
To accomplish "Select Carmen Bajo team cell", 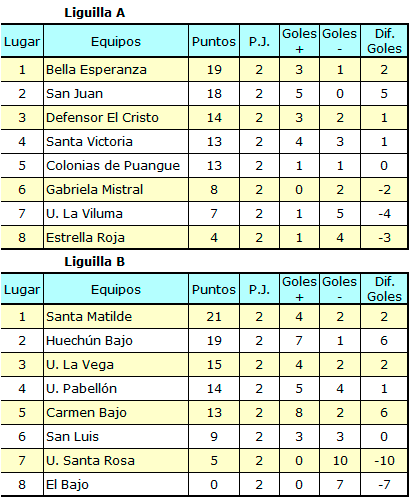I will [x=116, y=412].
